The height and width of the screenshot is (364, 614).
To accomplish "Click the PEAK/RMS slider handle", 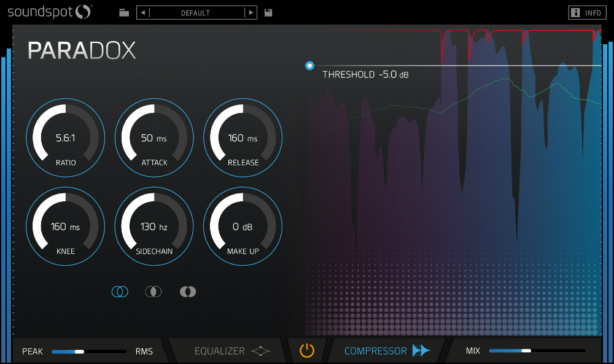I will pyautogui.click(x=79, y=352).
